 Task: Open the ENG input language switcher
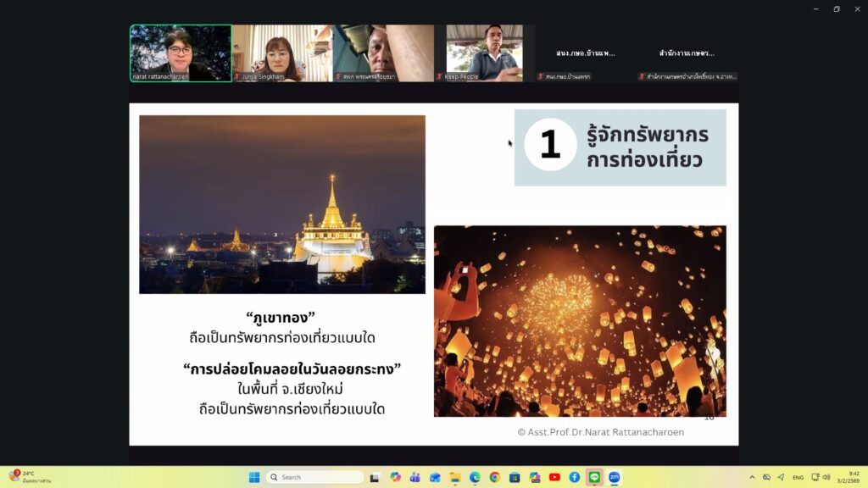click(798, 477)
